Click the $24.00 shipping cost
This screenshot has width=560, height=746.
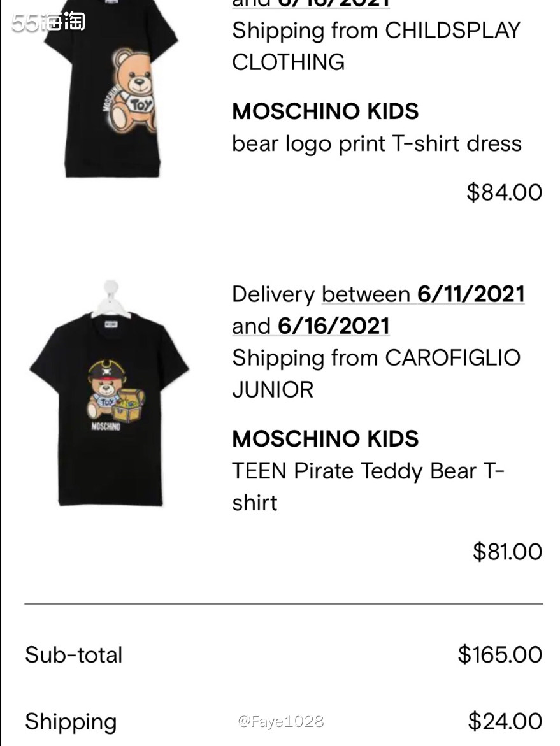tap(506, 721)
